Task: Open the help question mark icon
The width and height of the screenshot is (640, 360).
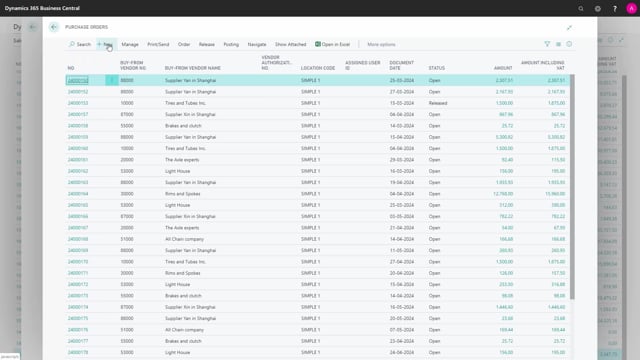Action: (x=614, y=8)
